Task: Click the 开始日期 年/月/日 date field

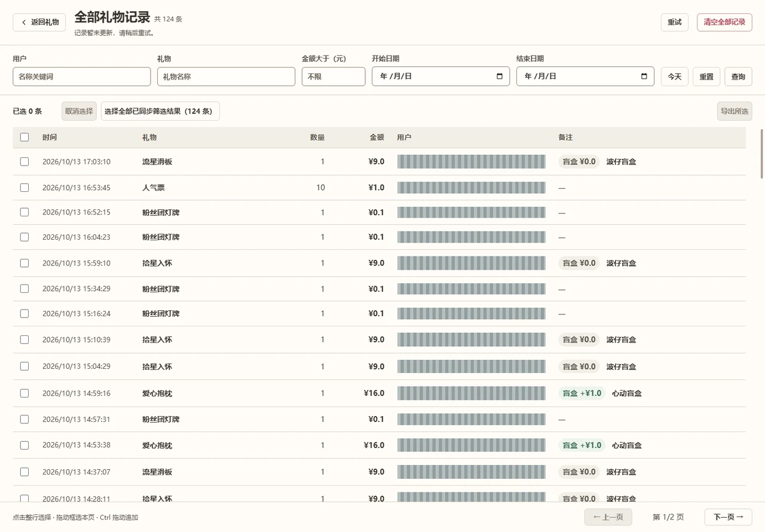Action: 440,77
